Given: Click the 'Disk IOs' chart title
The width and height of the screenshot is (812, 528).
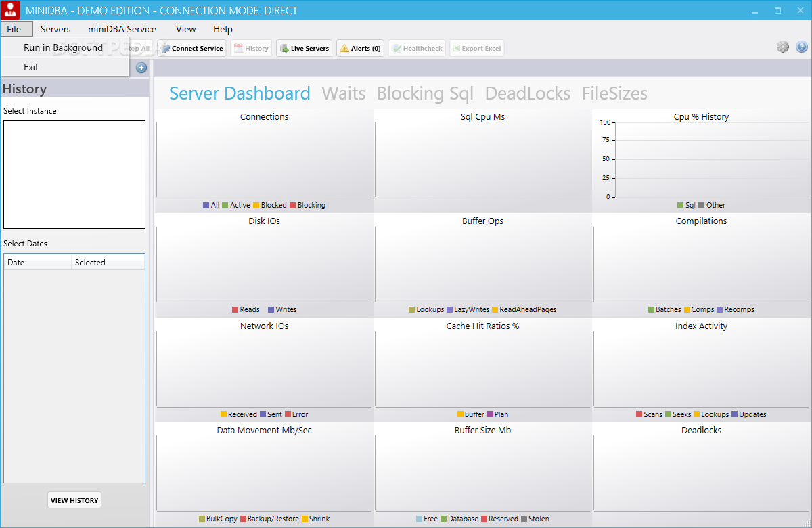Looking at the screenshot, I should tap(264, 221).
